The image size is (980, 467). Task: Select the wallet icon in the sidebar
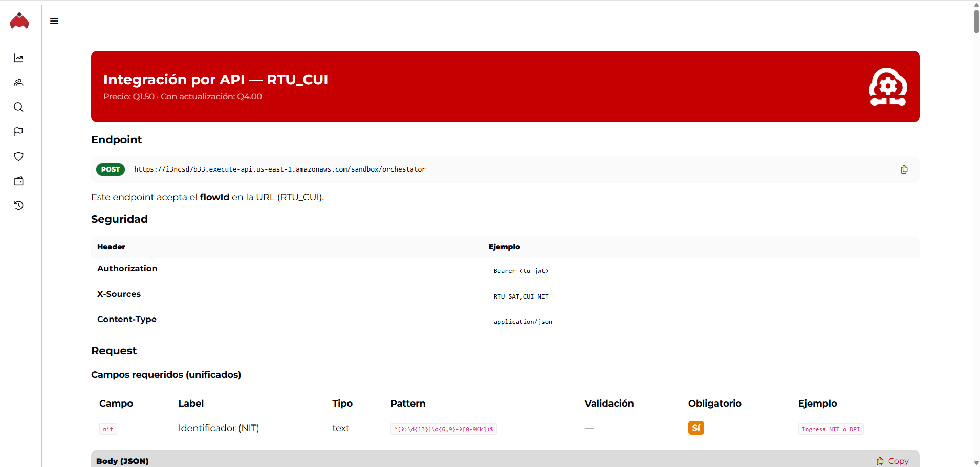tap(18, 181)
